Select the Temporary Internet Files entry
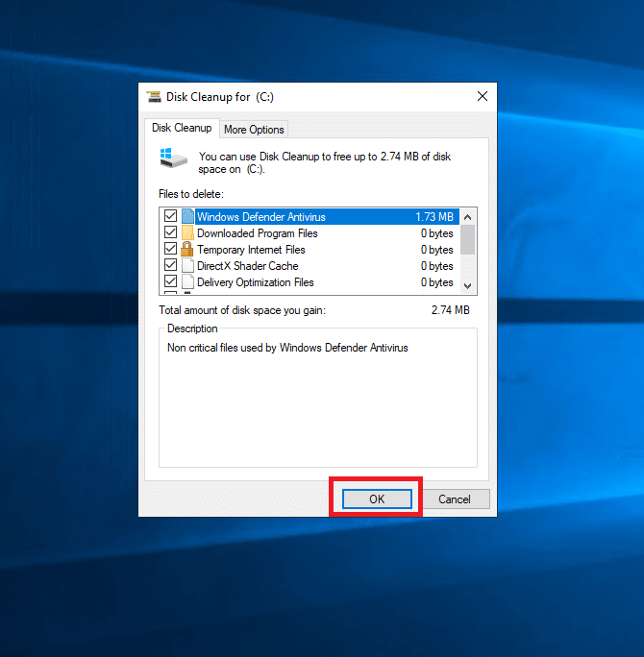This screenshot has height=657, width=644. [x=310, y=250]
